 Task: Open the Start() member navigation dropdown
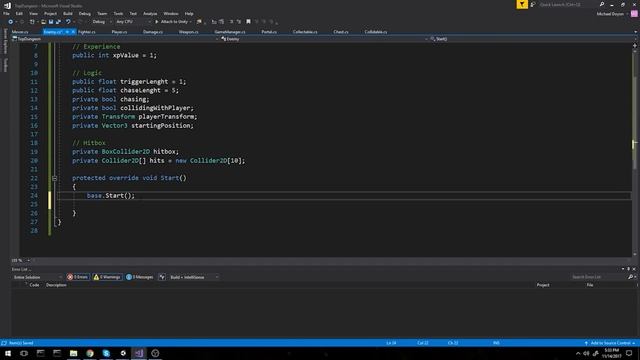coord(531,39)
